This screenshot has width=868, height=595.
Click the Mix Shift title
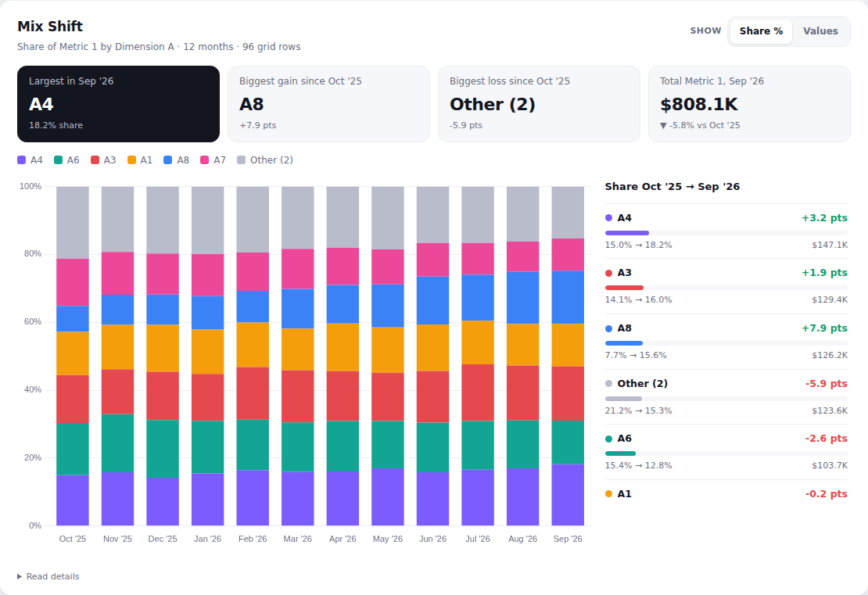50,26
